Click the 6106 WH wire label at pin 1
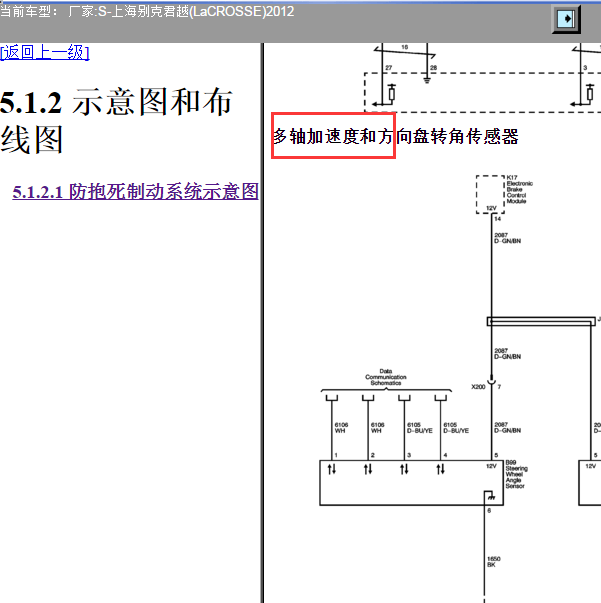601x603 pixels. [341, 428]
